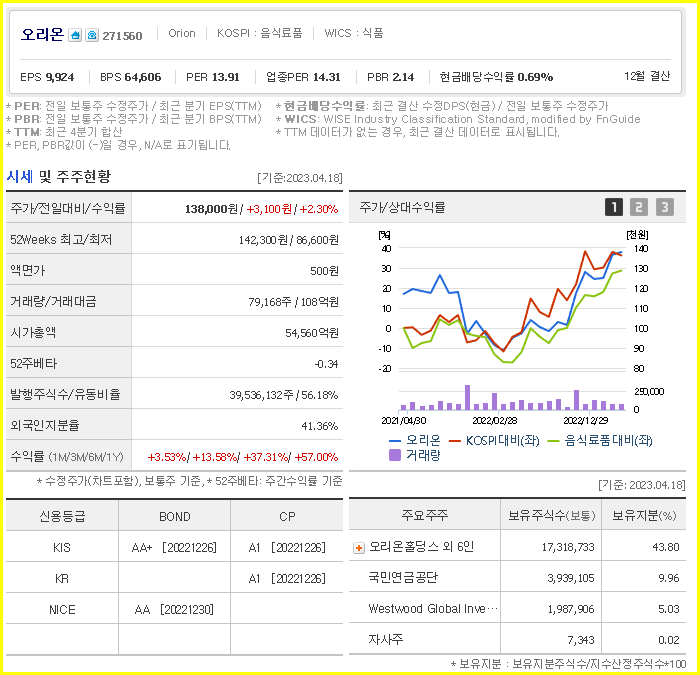The width and height of the screenshot is (700, 675).
Task: Expand the 오리온홀딩스 외 6인 plus icon
Action: click(358, 547)
